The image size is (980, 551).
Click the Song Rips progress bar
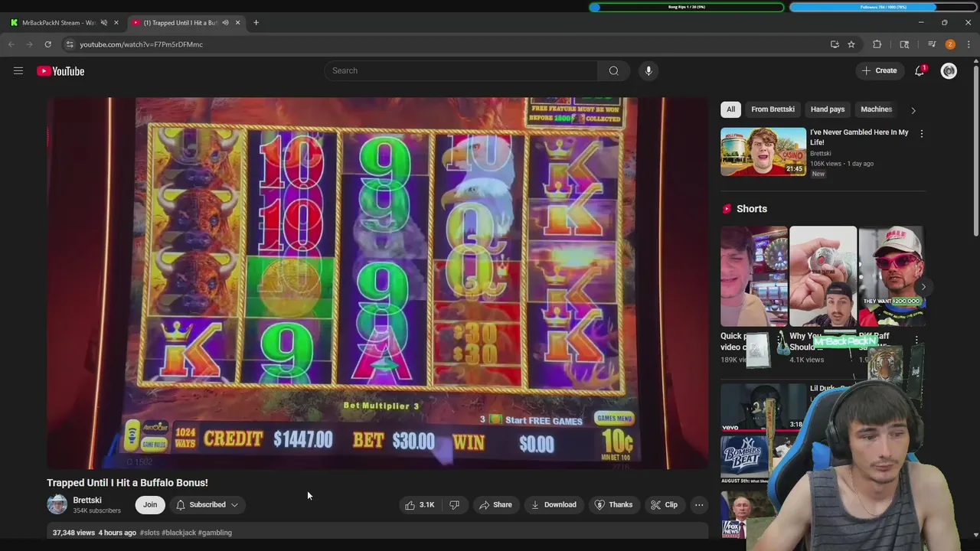click(x=687, y=7)
